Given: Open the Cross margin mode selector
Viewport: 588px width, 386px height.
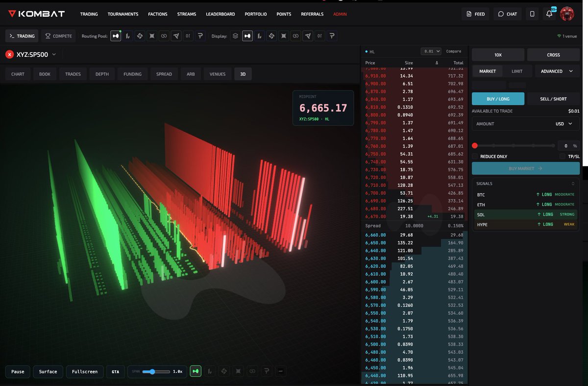Looking at the screenshot, I should (553, 55).
